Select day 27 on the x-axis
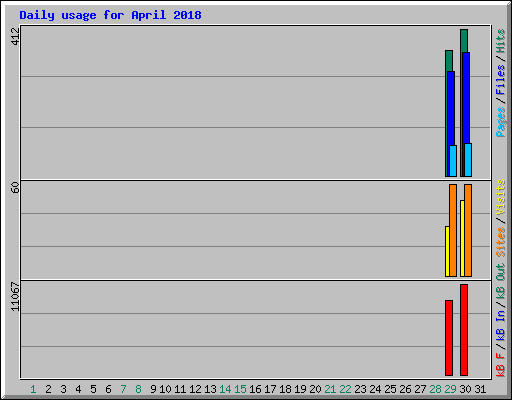This screenshot has width=512, height=400. 420,389
